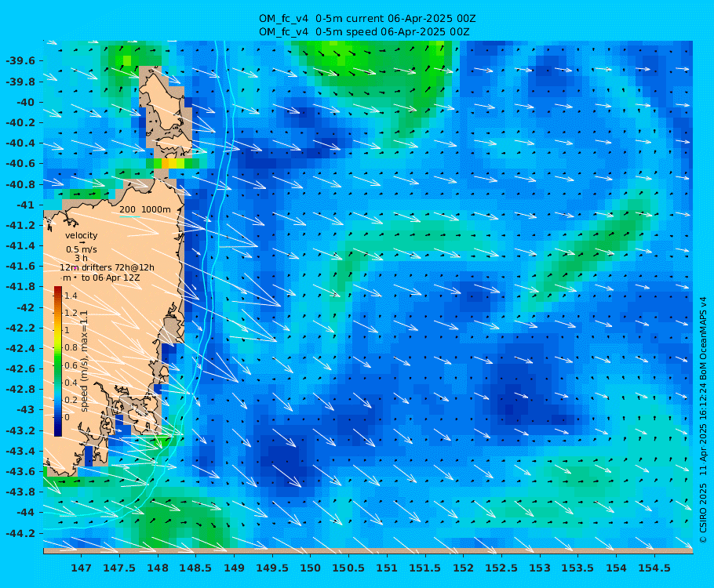714x588 pixels.
Task: Click the latitude label -41.8
Action: click(20, 287)
